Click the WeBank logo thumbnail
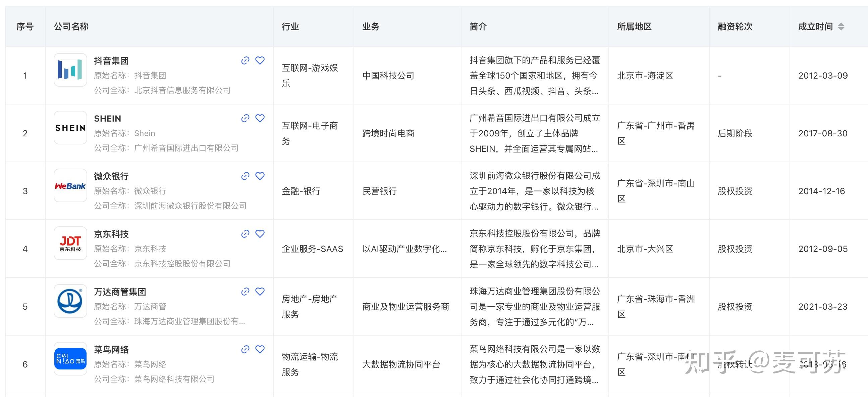 click(x=70, y=185)
